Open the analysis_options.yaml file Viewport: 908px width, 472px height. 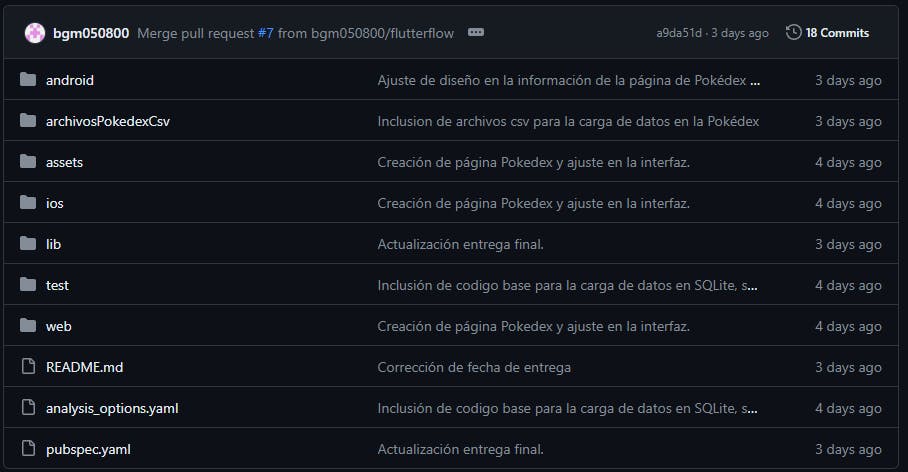tap(112, 408)
